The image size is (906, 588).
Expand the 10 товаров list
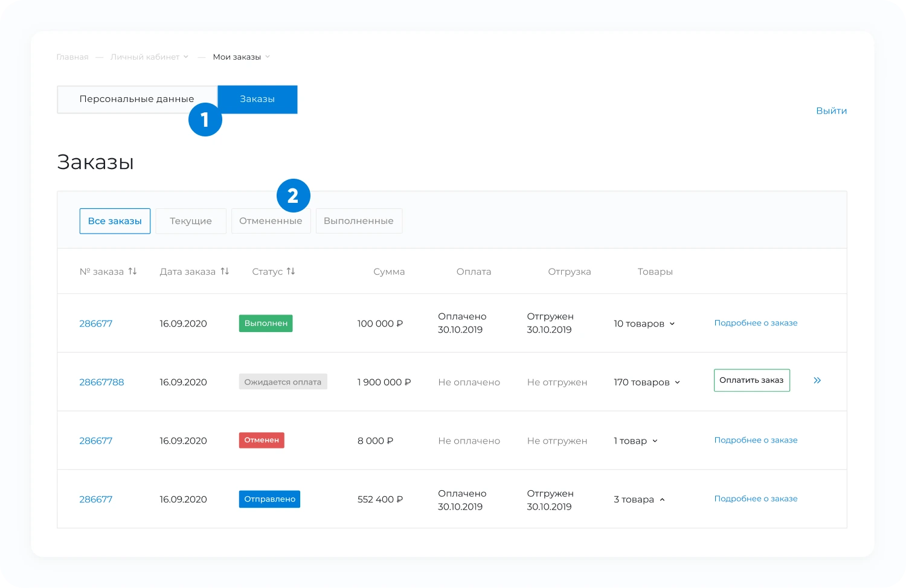(672, 324)
